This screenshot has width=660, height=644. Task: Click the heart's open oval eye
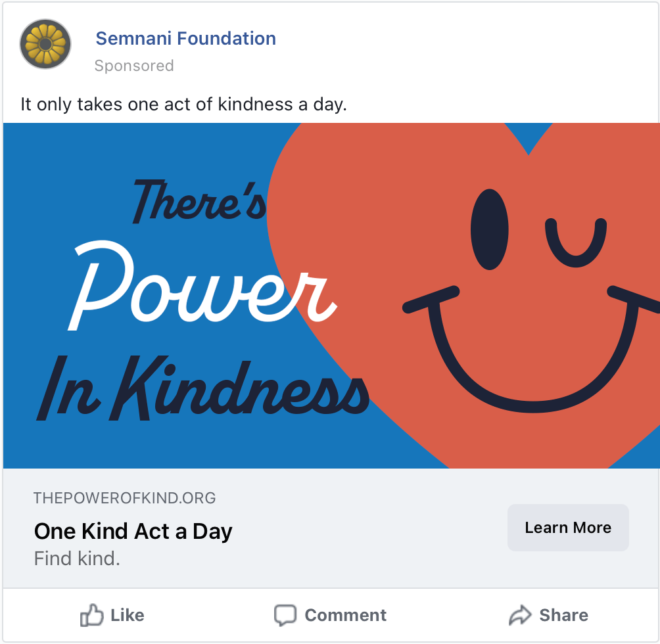pyautogui.click(x=490, y=229)
